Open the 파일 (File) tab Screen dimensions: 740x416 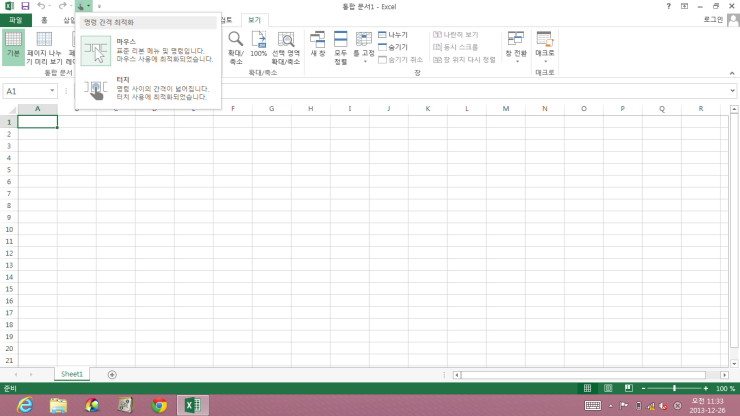16,20
